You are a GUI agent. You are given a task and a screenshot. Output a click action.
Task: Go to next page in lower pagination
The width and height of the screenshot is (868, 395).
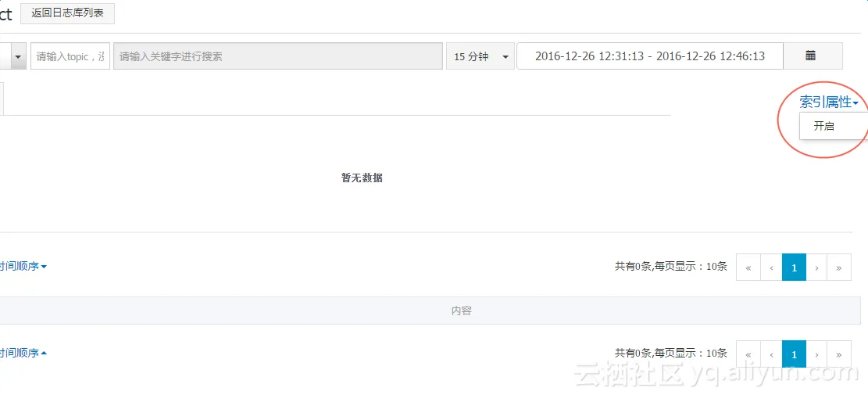tap(816, 354)
